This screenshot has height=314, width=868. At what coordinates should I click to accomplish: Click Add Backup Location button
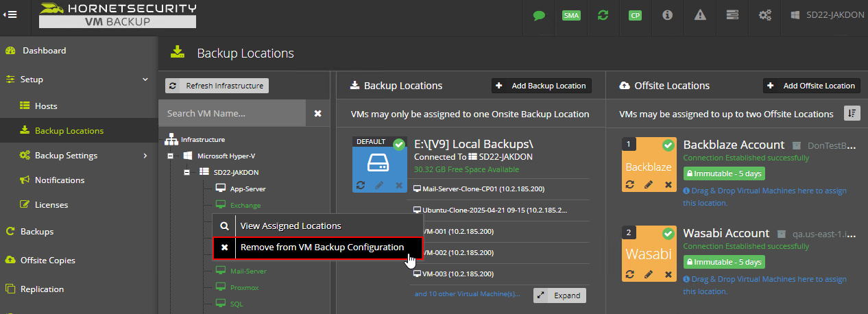541,86
